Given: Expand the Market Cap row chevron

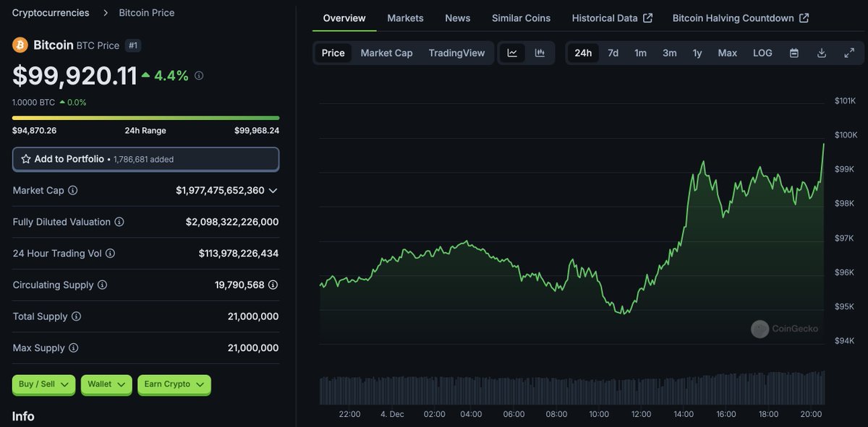Looking at the screenshot, I should coord(273,190).
